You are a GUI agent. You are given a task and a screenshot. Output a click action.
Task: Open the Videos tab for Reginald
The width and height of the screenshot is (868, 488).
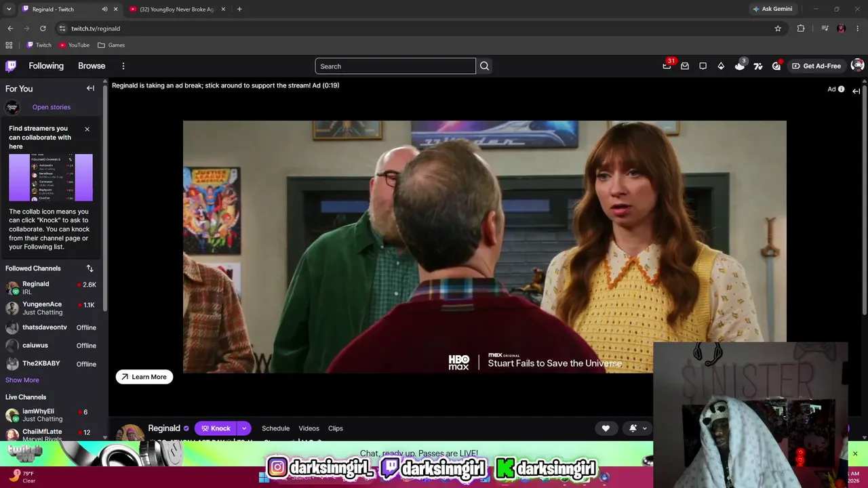point(309,428)
